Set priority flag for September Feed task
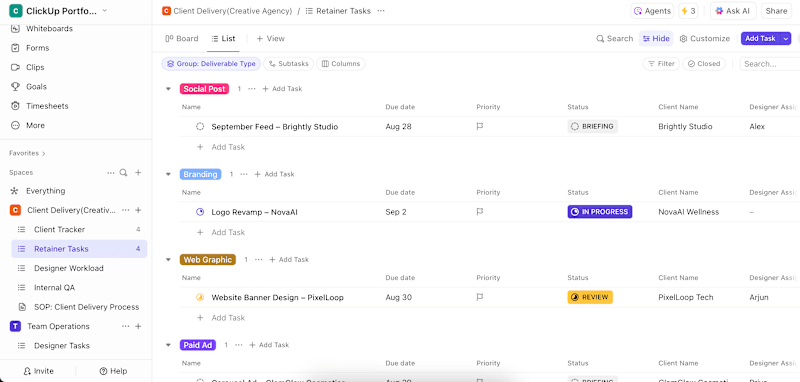The image size is (800, 382). [480, 126]
